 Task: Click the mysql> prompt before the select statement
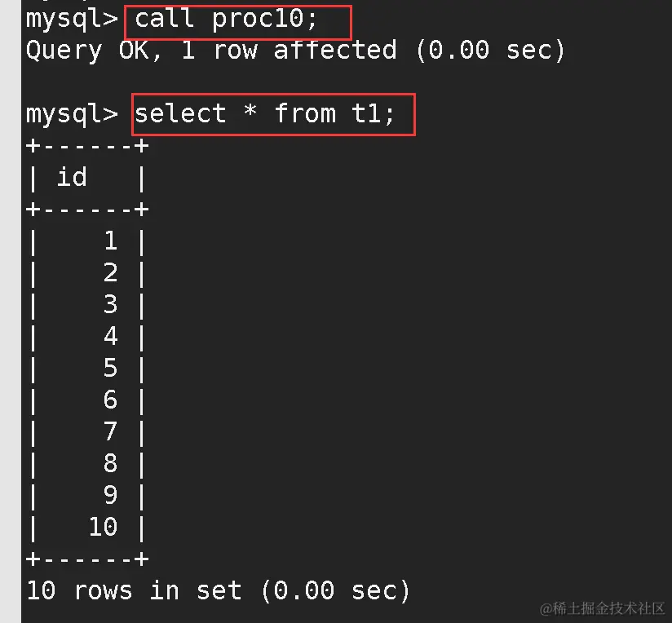tap(72, 114)
